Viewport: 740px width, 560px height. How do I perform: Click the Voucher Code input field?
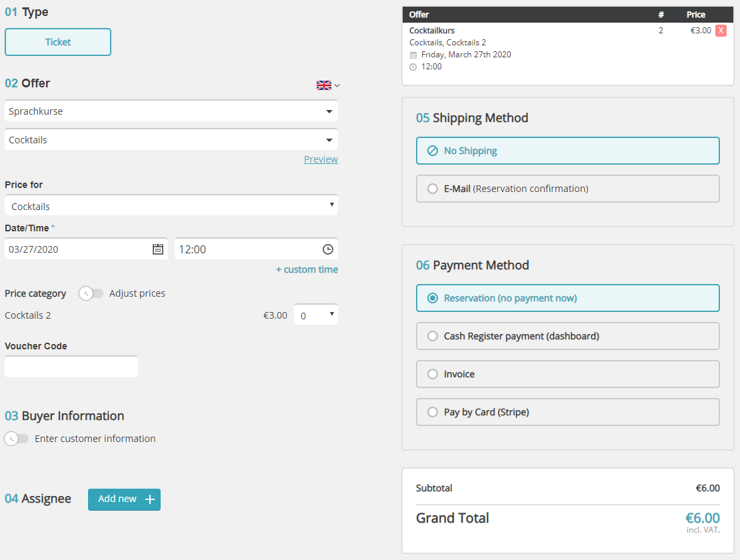coord(71,367)
